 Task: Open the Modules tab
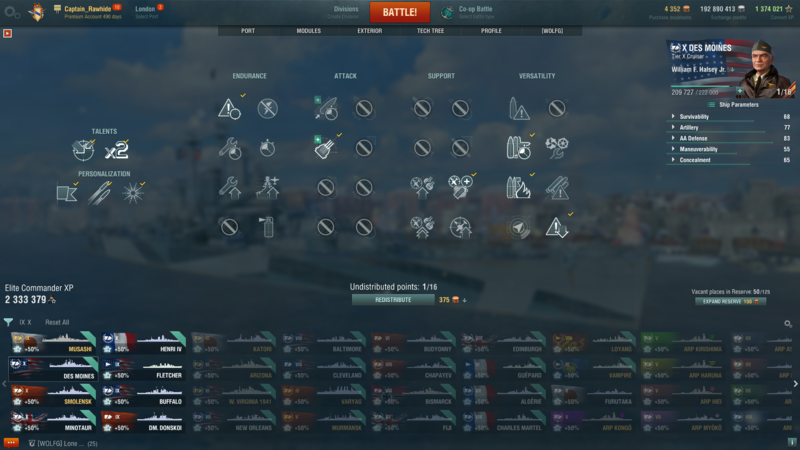coord(309,31)
